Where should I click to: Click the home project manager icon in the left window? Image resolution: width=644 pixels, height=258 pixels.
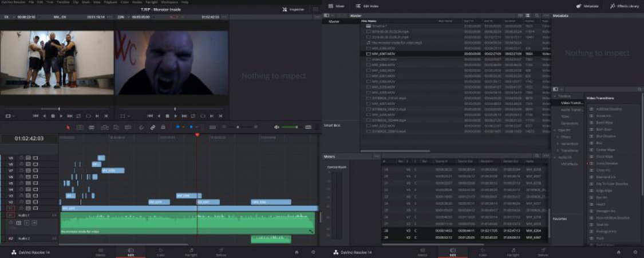click(x=297, y=252)
